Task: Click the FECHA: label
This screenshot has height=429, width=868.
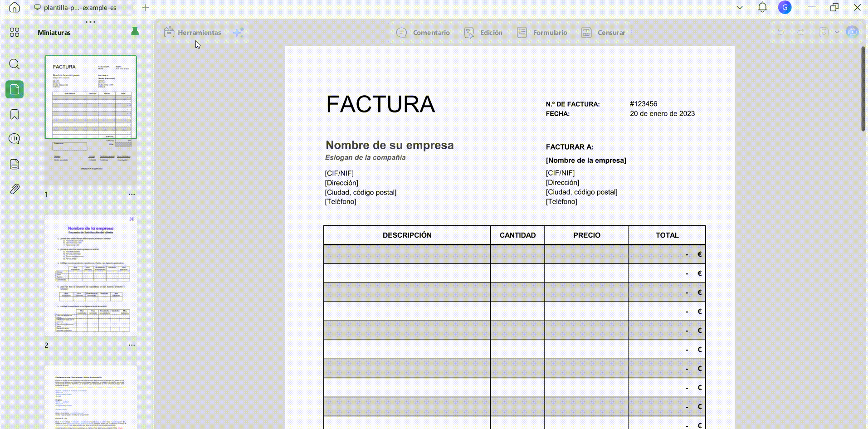Action: click(x=558, y=114)
